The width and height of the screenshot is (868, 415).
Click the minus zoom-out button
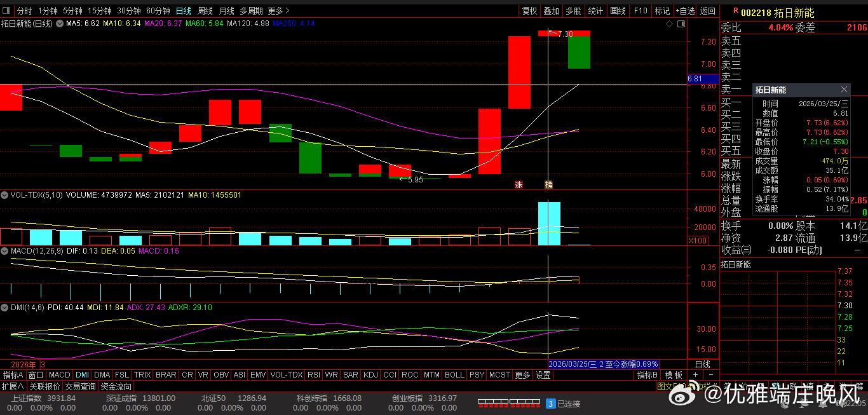coord(711,375)
